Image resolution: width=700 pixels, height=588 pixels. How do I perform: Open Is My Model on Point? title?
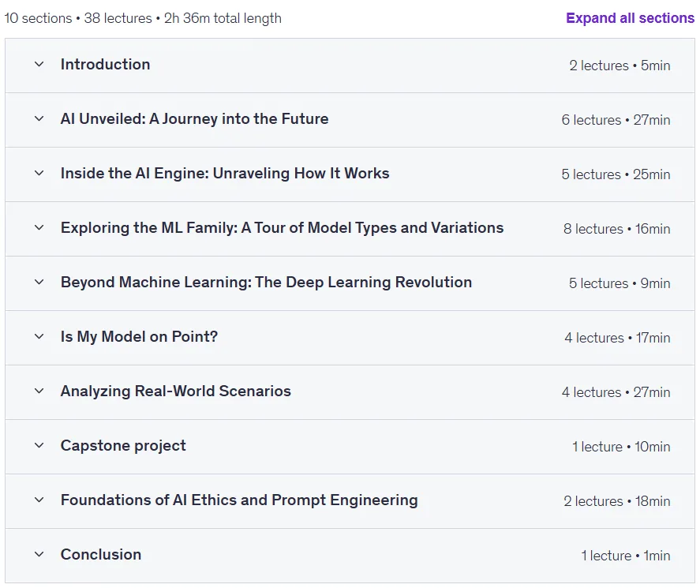[139, 337]
